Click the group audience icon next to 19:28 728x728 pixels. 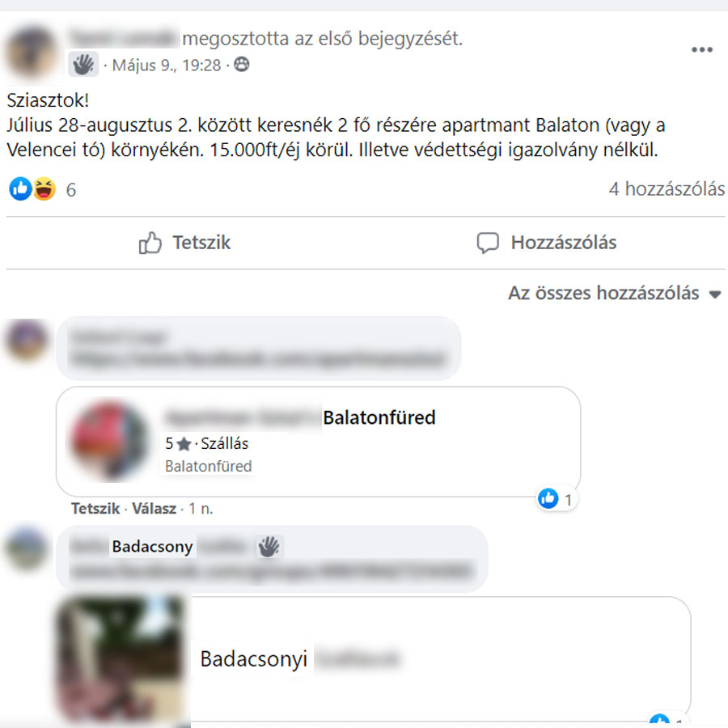coord(241,64)
